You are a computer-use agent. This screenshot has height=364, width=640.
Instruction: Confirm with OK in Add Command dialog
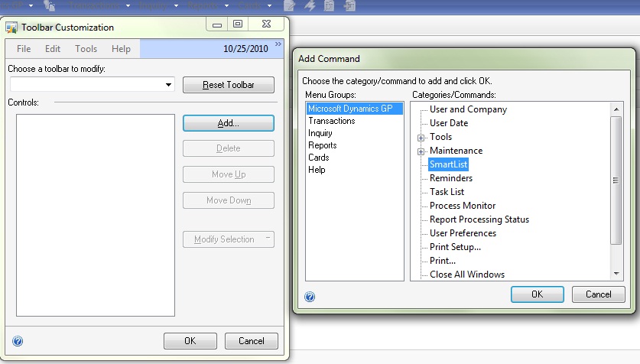pyautogui.click(x=537, y=294)
